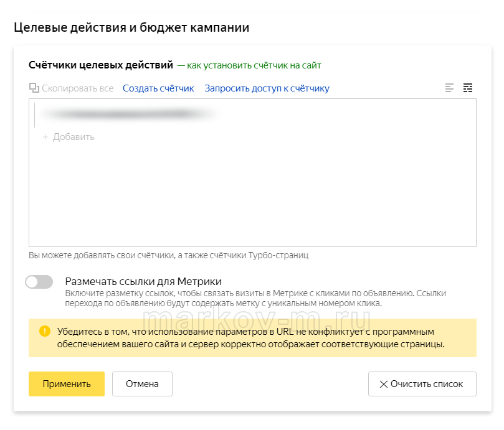This screenshot has width=504, height=430.
Task: Click the hint text about Турбо-страниц counters
Action: coord(168,255)
